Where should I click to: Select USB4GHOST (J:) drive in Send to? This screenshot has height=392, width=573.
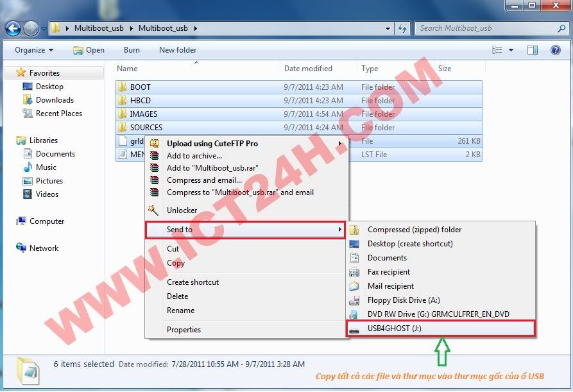pos(394,328)
